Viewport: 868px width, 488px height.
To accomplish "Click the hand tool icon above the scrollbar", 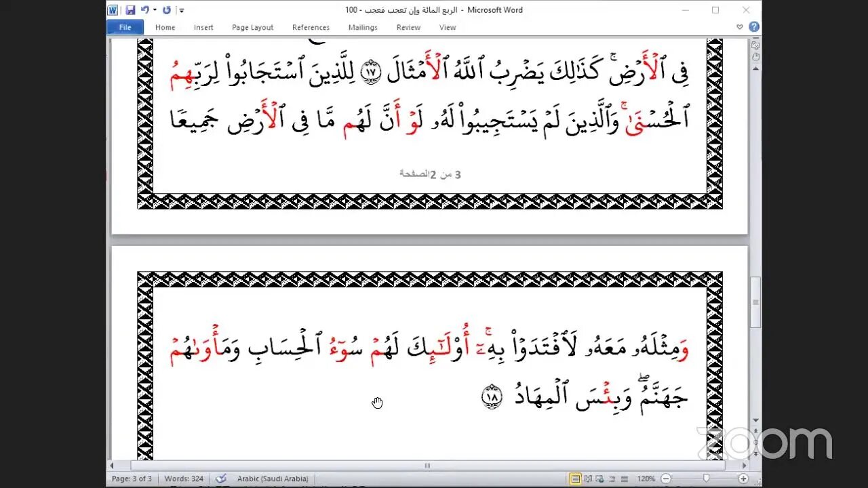I will coord(755,57).
